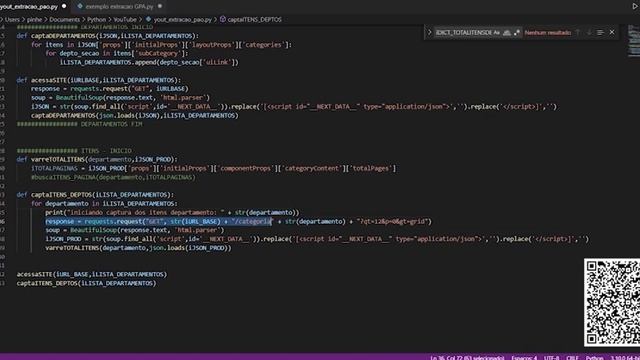This screenshot has width=640, height=360.
Task: Click 'def varreTOTALITENS' function definition line
Action: coord(97,159)
